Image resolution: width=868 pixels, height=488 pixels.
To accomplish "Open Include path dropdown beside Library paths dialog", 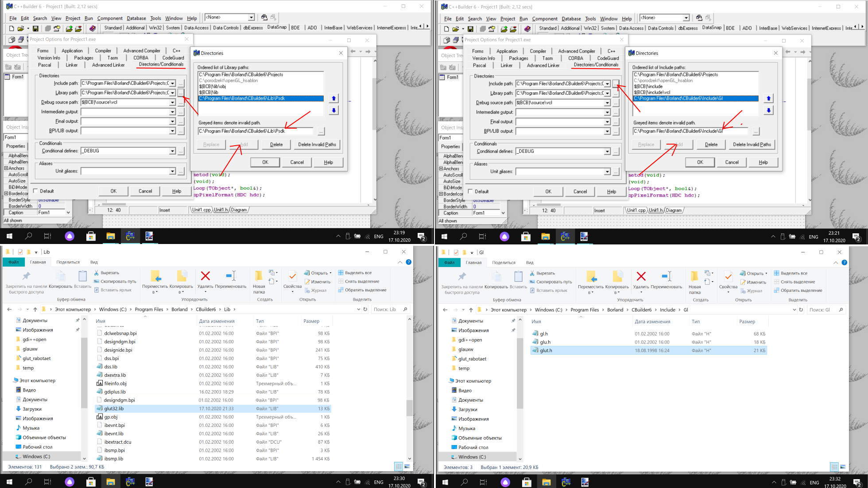I will [x=172, y=83].
